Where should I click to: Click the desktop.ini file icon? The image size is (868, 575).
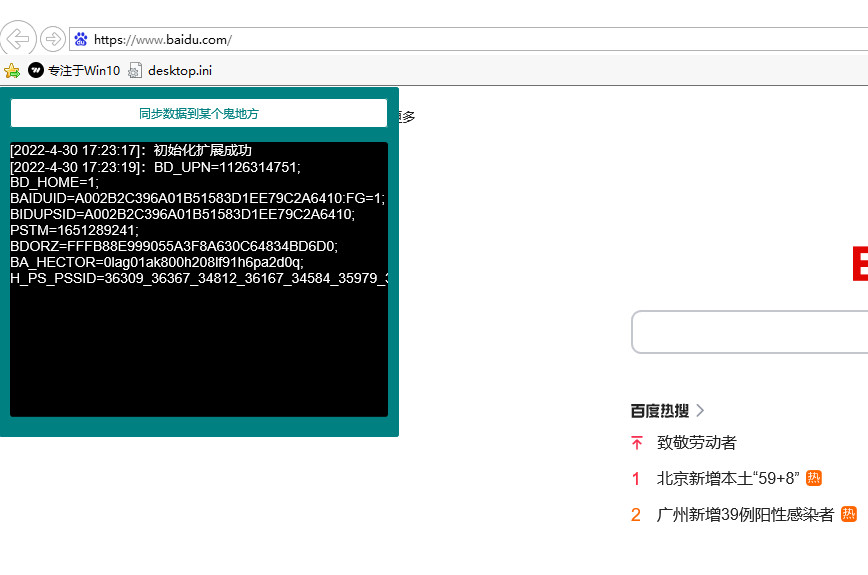[x=135, y=71]
